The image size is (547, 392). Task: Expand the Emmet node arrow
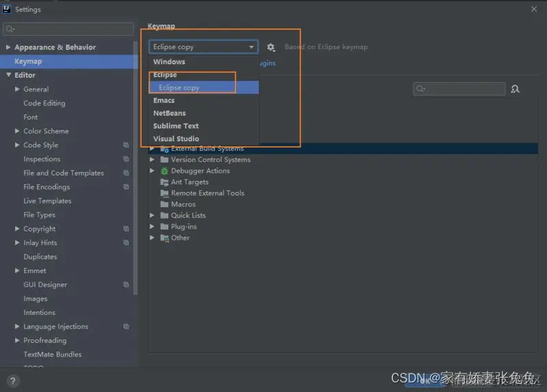(x=17, y=270)
